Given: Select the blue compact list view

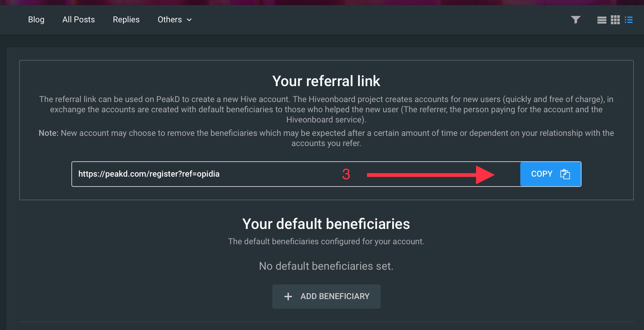Looking at the screenshot, I should (x=629, y=20).
